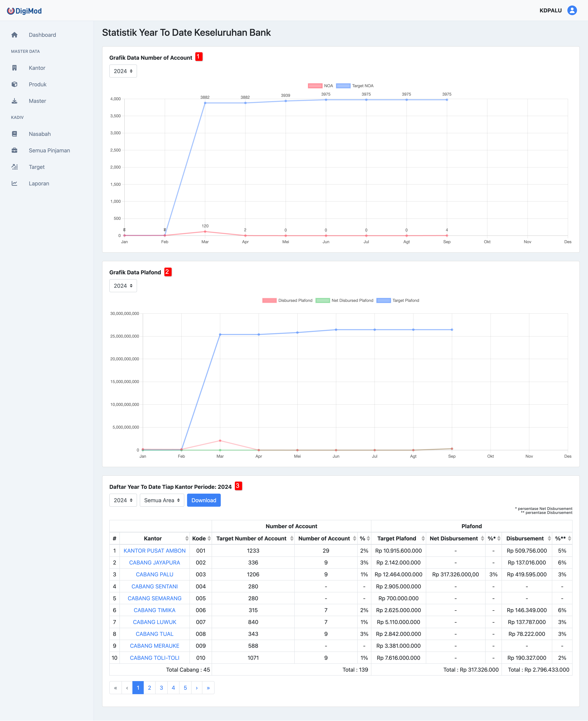The height and width of the screenshot is (721, 588).
Task: Click the Download button
Action: (204, 500)
